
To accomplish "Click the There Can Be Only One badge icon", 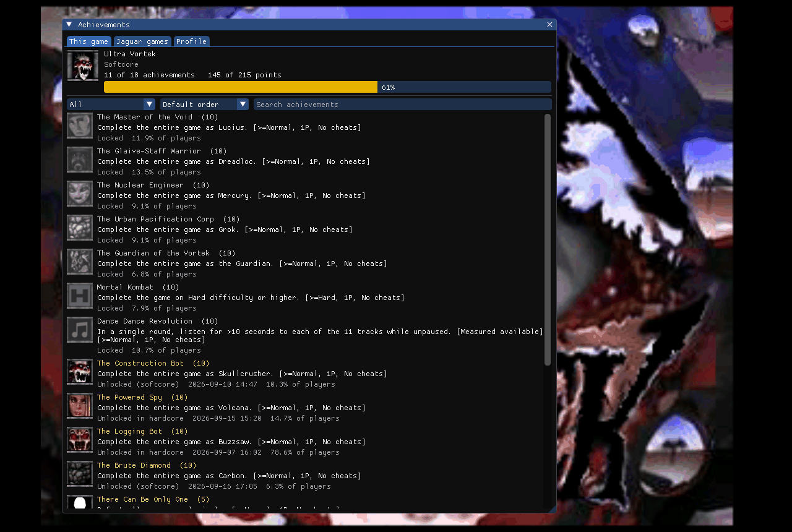I will click(80, 502).
